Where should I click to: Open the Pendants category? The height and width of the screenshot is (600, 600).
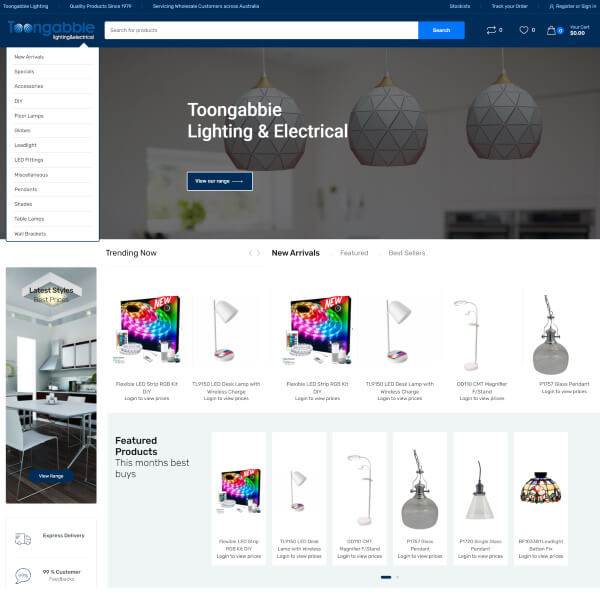pyautogui.click(x=26, y=189)
